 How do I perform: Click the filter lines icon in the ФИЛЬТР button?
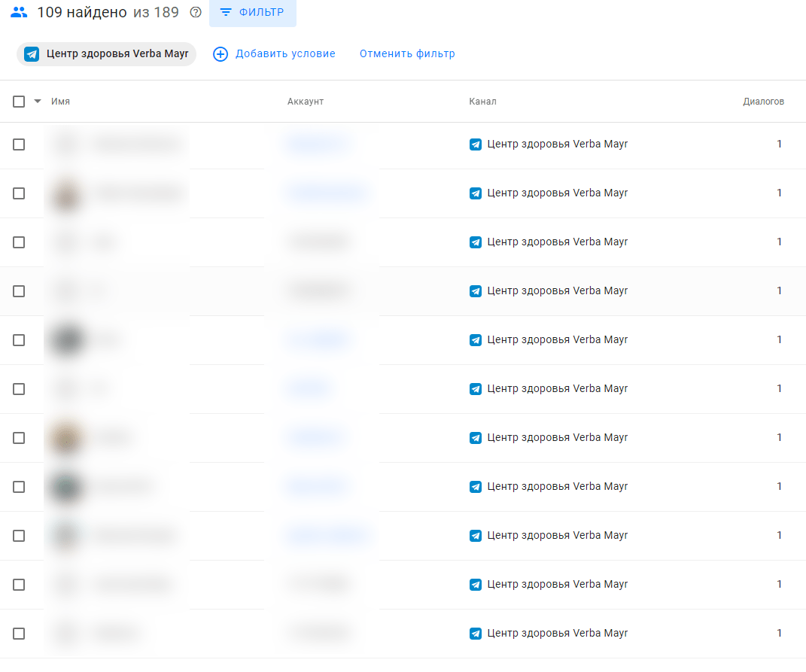[x=226, y=13]
